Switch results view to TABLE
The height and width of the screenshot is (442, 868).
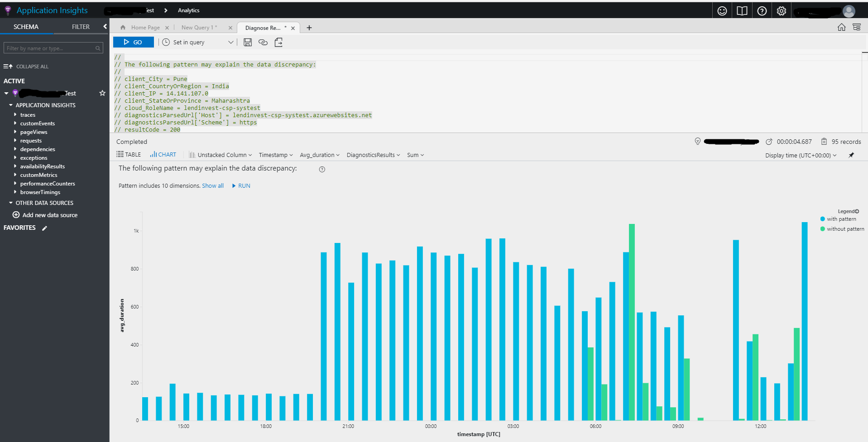pyautogui.click(x=128, y=154)
